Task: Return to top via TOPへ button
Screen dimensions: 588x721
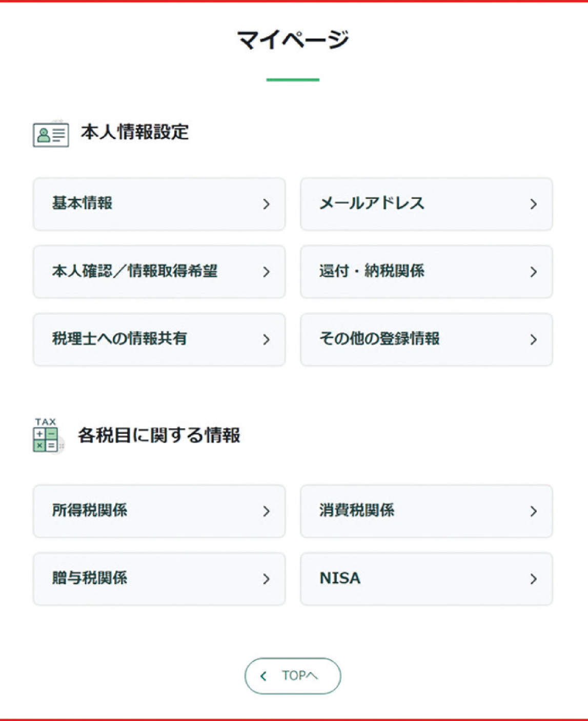Action: pyautogui.click(x=293, y=676)
